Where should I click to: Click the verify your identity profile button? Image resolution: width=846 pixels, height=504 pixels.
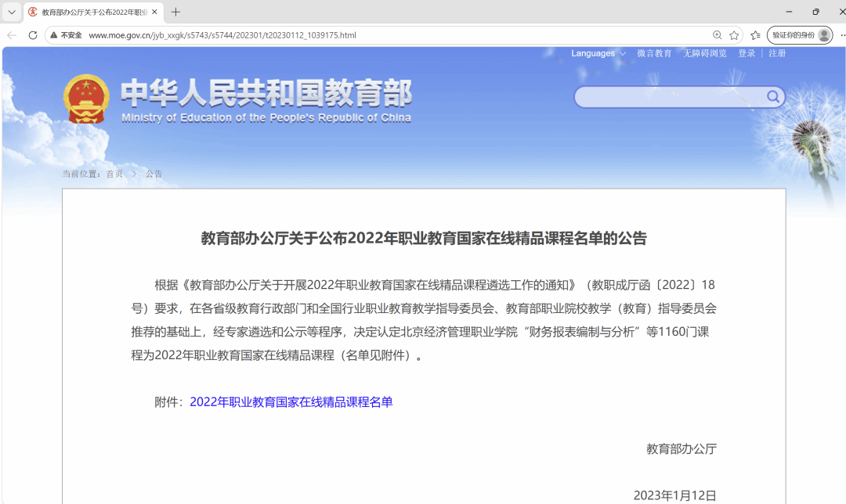tap(800, 35)
